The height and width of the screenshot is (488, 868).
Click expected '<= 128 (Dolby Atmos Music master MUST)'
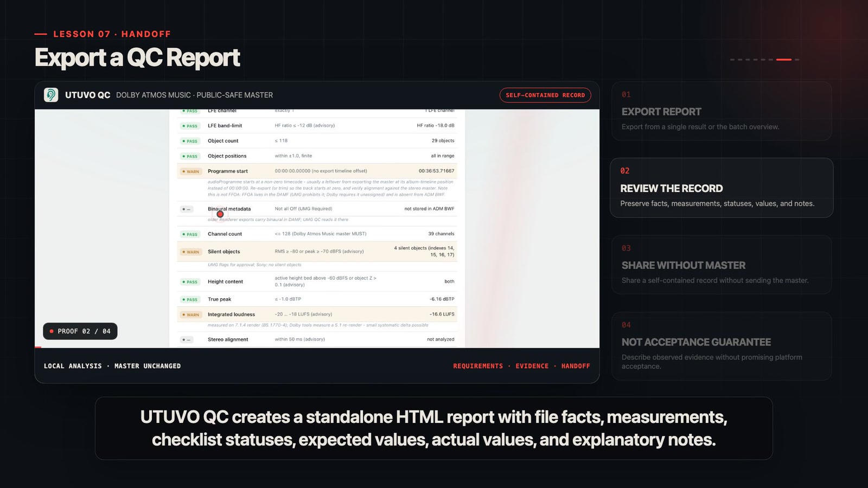pyautogui.click(x=321, y=234)
